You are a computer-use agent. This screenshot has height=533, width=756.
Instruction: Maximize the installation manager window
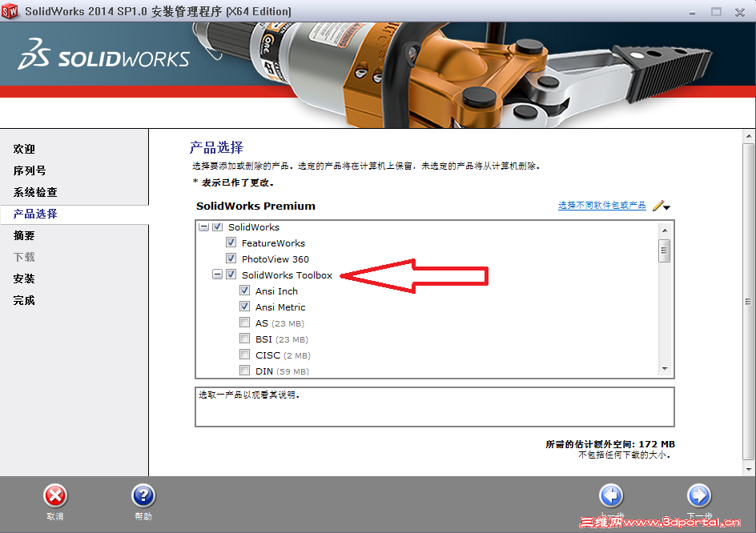[717, 11]
